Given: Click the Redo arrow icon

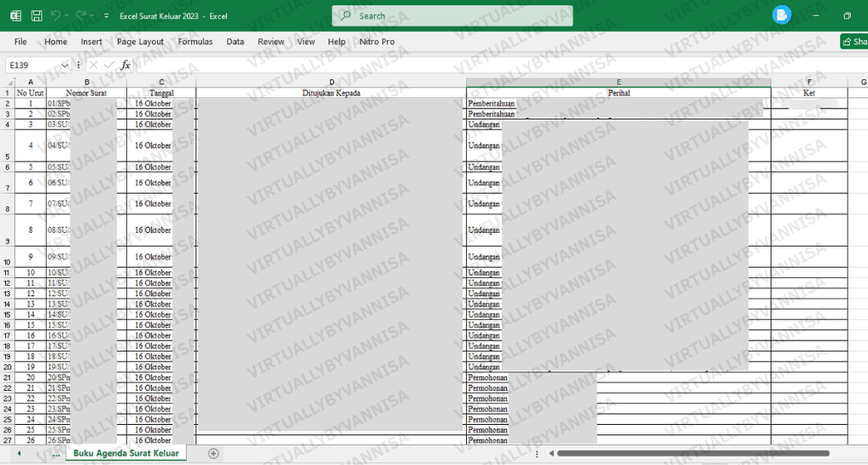Looking at the screenshot, I should (81, 16).
